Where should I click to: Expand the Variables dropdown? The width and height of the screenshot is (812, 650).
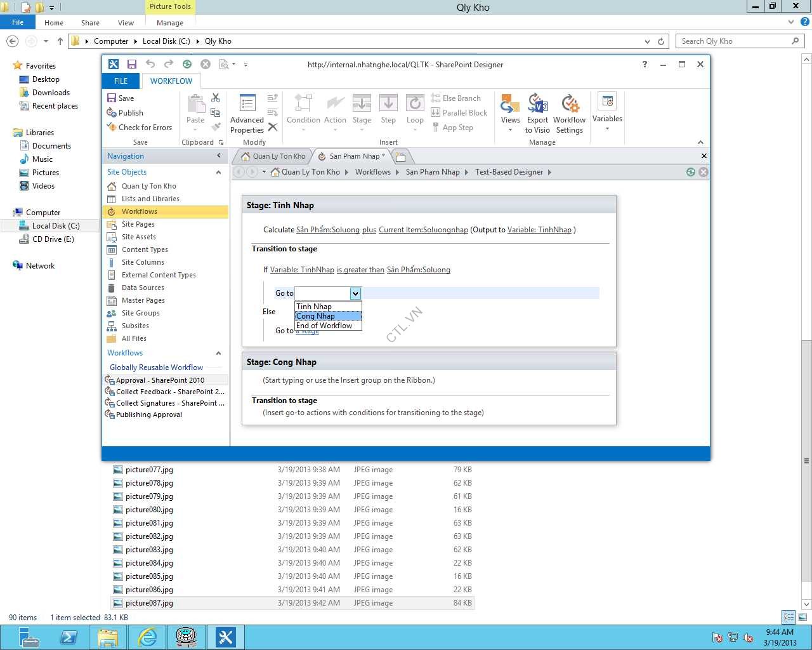pyautogui.click(x=607, y=113)
